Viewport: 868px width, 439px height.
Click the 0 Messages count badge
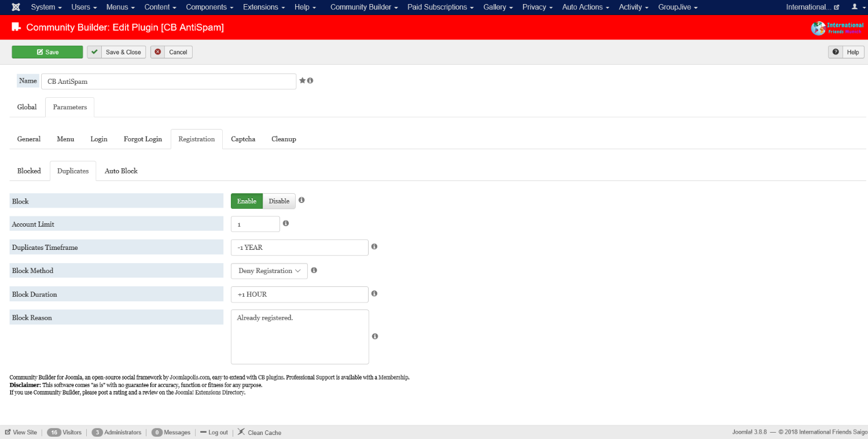157,432
